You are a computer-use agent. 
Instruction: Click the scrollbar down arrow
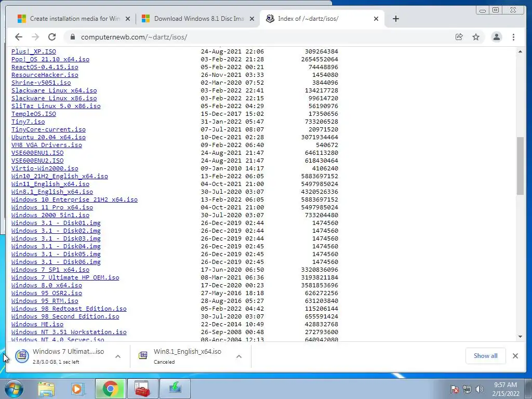tap(520, 337)
